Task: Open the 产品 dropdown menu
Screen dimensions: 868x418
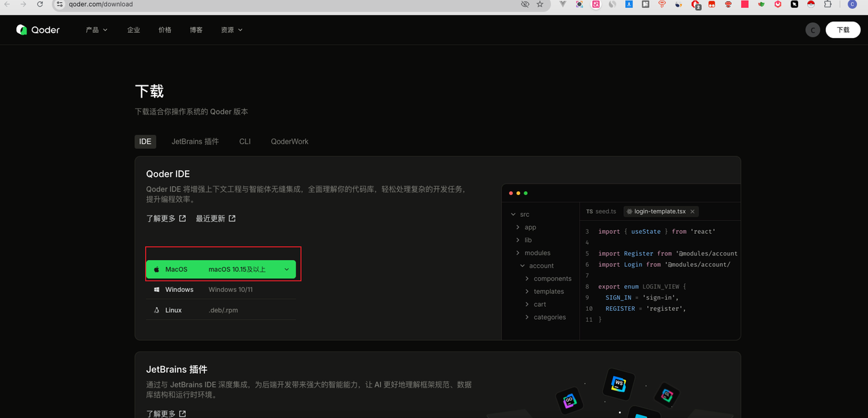Action: pos(97,30)
